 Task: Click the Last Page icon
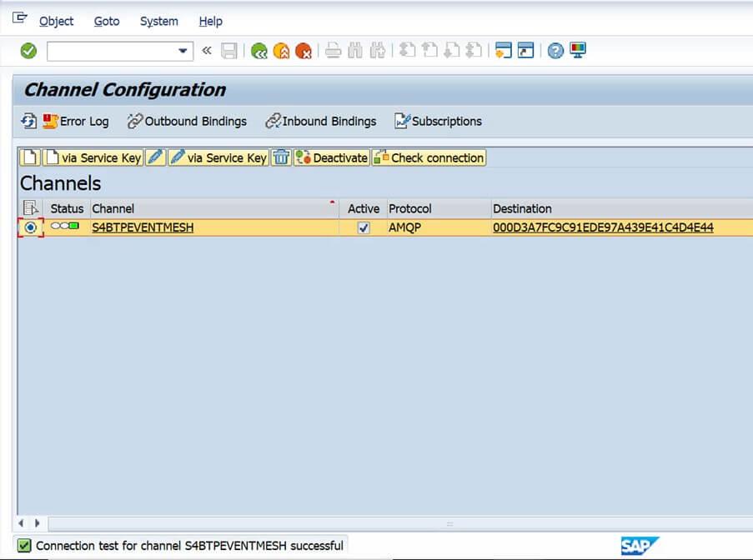474,50
